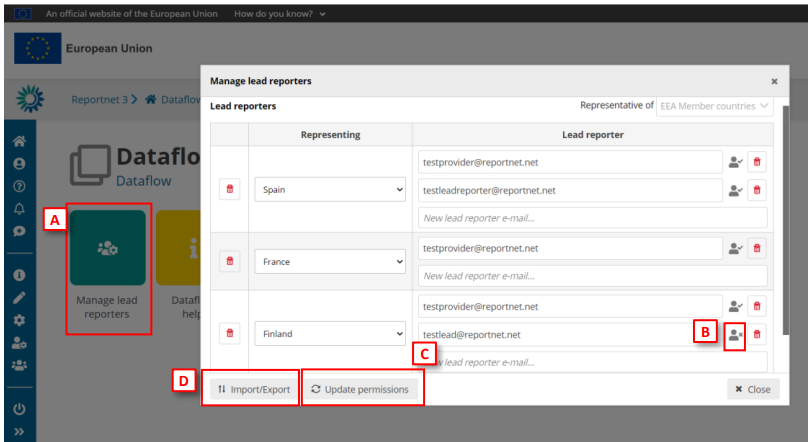The image size is (811, 442).
Task: Expand the left sidebar with double chevron
Action: tap(18, 432)
